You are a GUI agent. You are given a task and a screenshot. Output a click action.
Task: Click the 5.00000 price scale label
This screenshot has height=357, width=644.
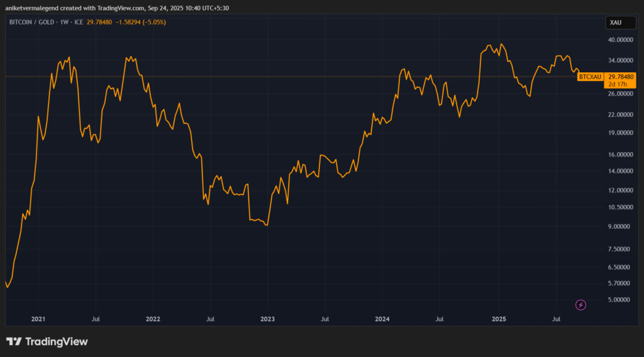pyautogui.click(x=620, y=300)
